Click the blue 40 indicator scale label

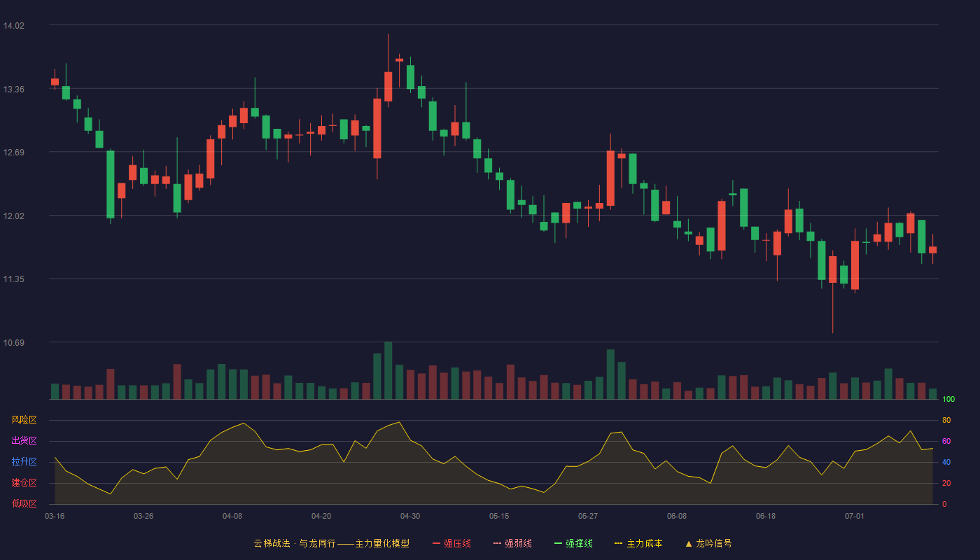click(946, 462)
